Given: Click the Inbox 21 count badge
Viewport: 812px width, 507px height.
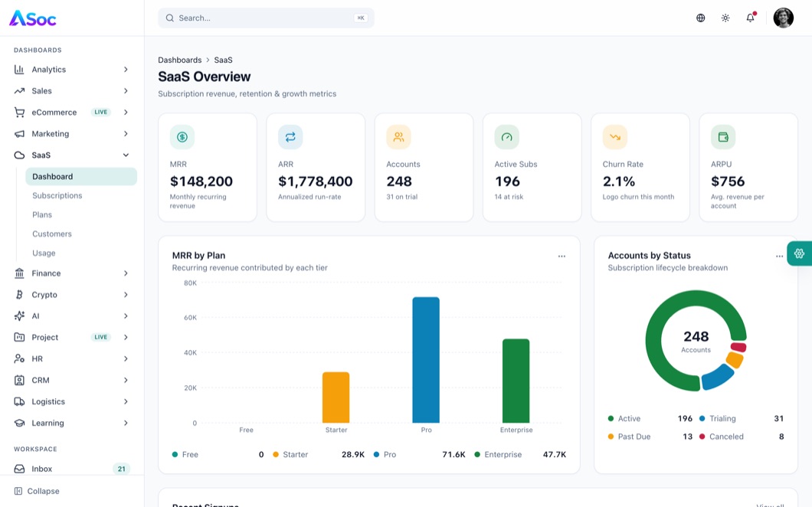Looking at the screenshot, I should [121, 469].
